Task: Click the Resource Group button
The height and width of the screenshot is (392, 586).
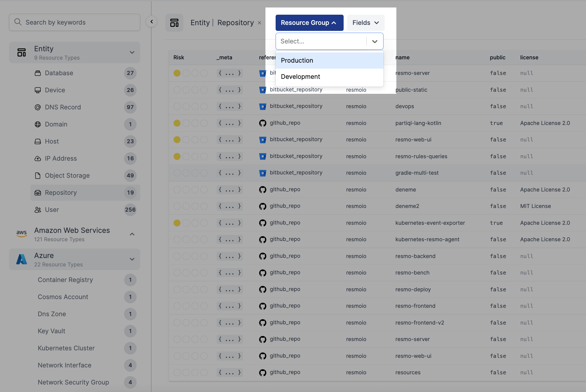Action: 309,22
